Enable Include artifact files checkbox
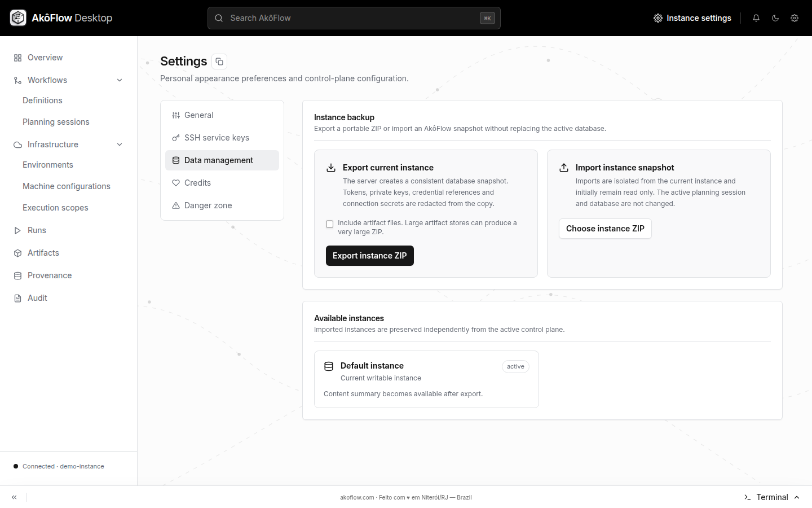This screenshot has width=812, height=508. [x=330, y=224]
